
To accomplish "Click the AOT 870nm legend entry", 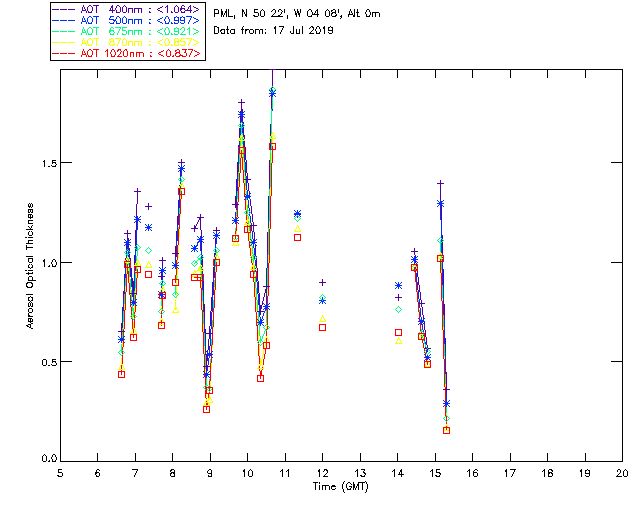I will click(126, 42).
